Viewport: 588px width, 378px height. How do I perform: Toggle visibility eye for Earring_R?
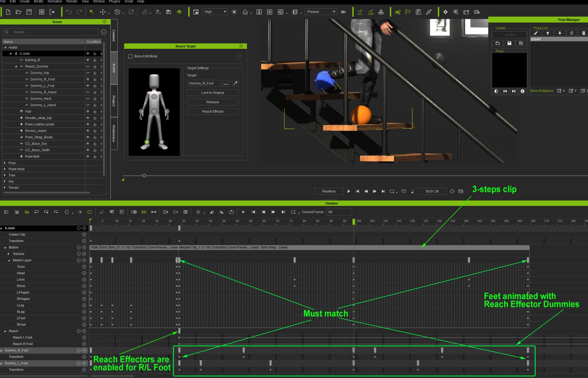coord(88,60)
